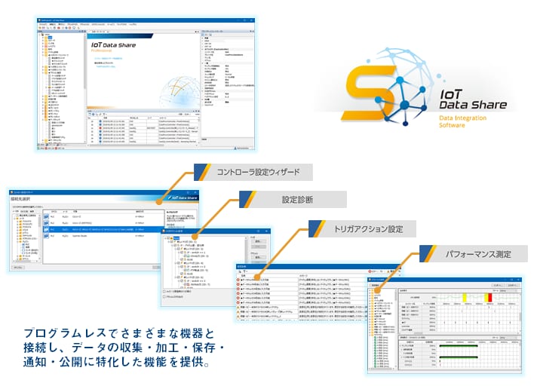The height and width of the screenshot is (392, 534).
Task: Click the rightmost top button in performance window
Action: coord(513,285)
